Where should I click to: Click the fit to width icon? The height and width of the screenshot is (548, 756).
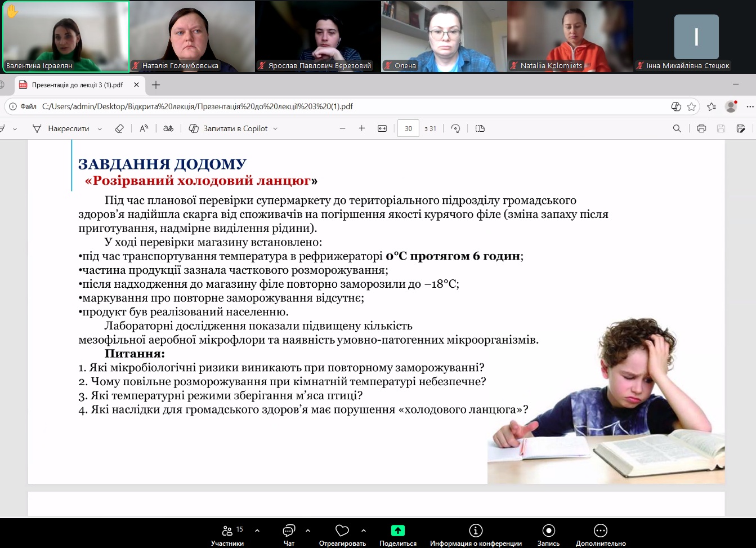382,128
